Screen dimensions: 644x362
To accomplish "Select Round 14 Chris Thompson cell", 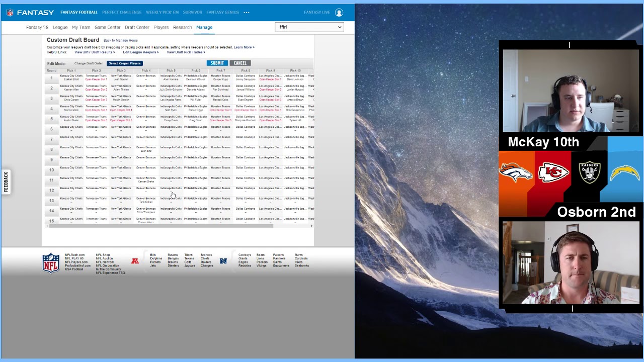I will 146,211.
